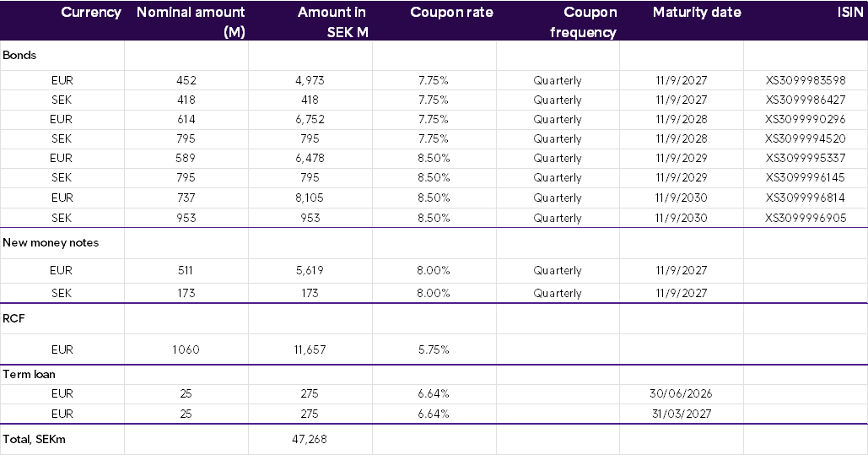The height and width of the screenshot is (455, 868).
Task: Select the Nominal amount (M) header
Action: pos(191,22)
